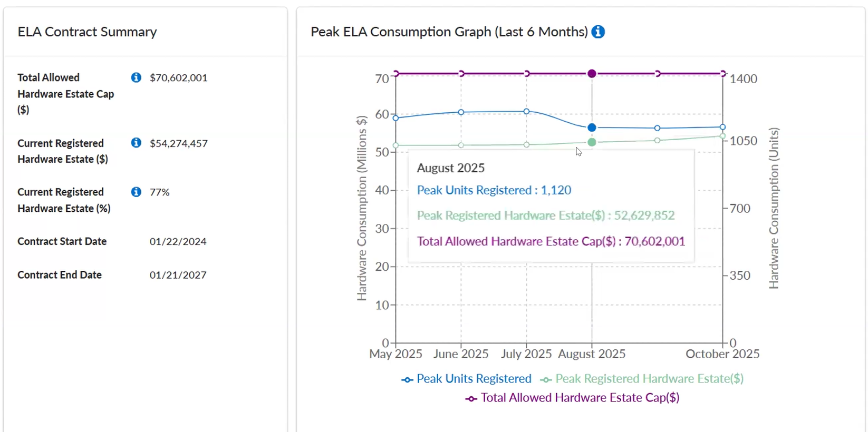The image size is (868, 432).
Task: Click green legend marker for Peak Registered Hardware Estate
Action: point(546,380)
